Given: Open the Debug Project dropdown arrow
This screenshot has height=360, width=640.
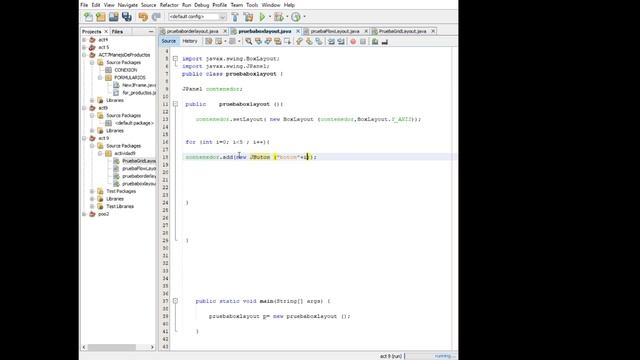Looking at the screenshot, I should pos(287,17).
